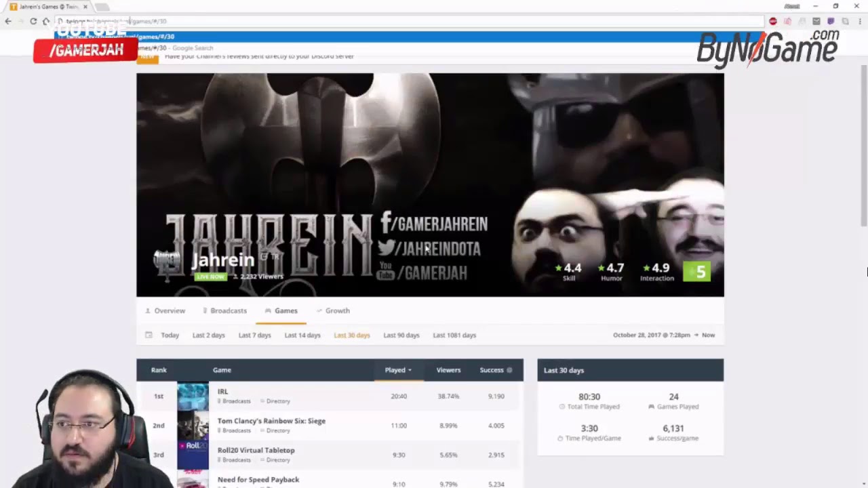
Task: Click the October 28, 2017 start date
Action: point(651,335)
